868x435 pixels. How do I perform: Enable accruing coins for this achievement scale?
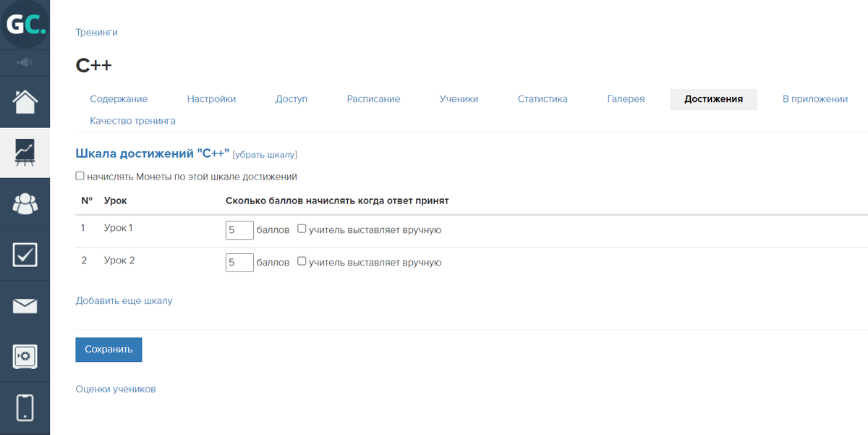coord(80,176)
